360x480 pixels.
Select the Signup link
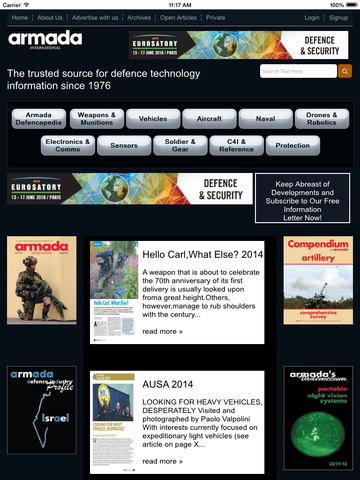(338, 17)
